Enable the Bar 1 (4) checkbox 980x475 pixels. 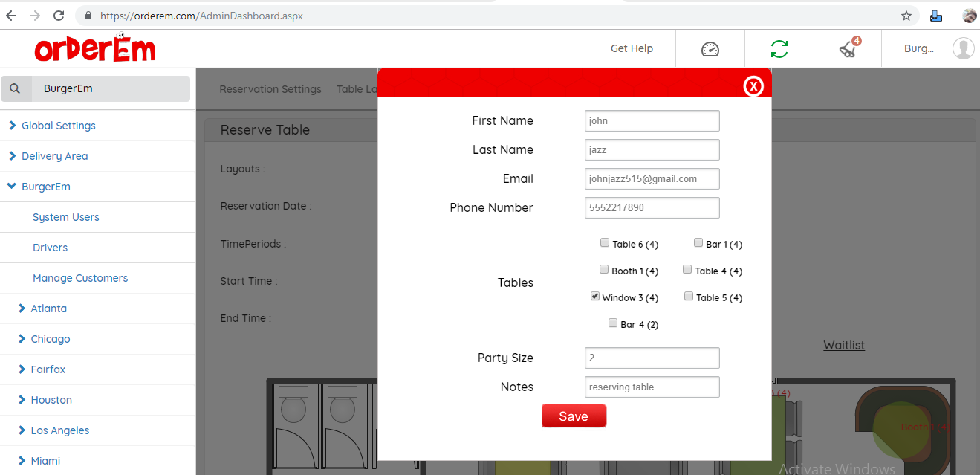coord(698,243)
